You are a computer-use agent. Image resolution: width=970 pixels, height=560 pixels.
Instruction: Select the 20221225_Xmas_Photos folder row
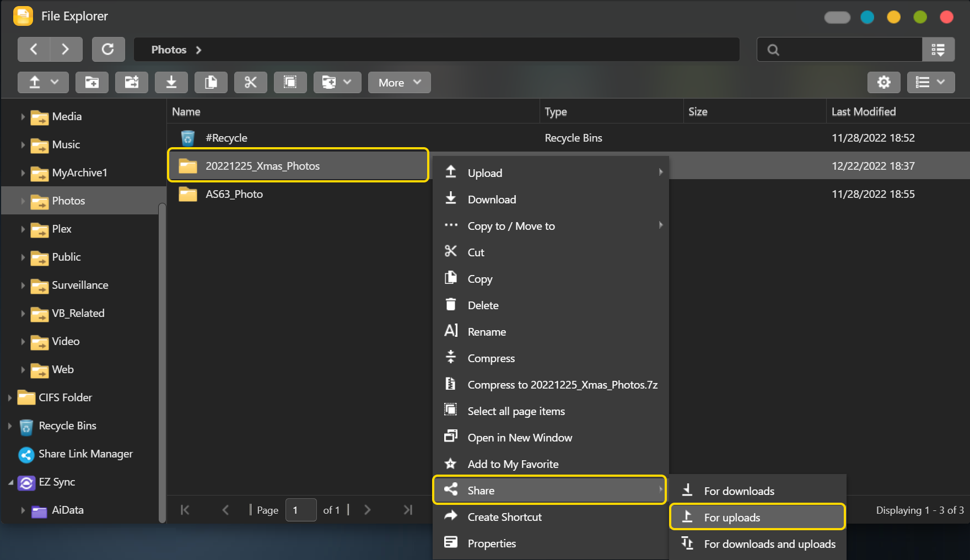click(298, 165)
